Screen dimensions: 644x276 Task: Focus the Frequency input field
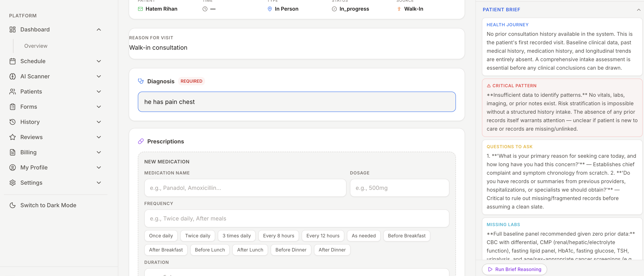[296, 218]
